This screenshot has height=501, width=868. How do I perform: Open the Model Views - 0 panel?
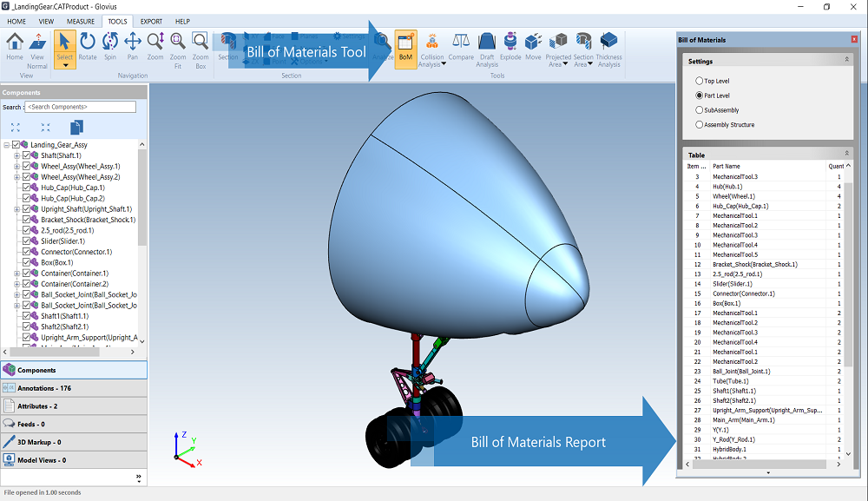click(74, 460)
